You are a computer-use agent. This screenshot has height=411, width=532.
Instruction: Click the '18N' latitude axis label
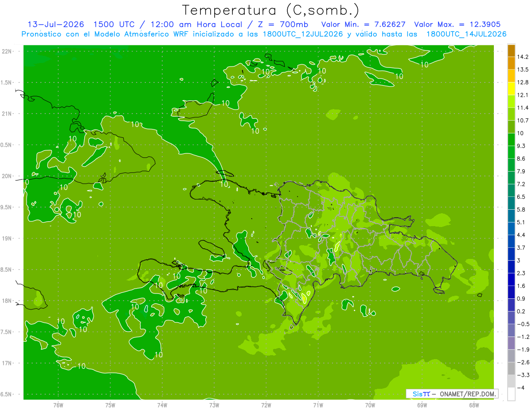pos(7,301)
